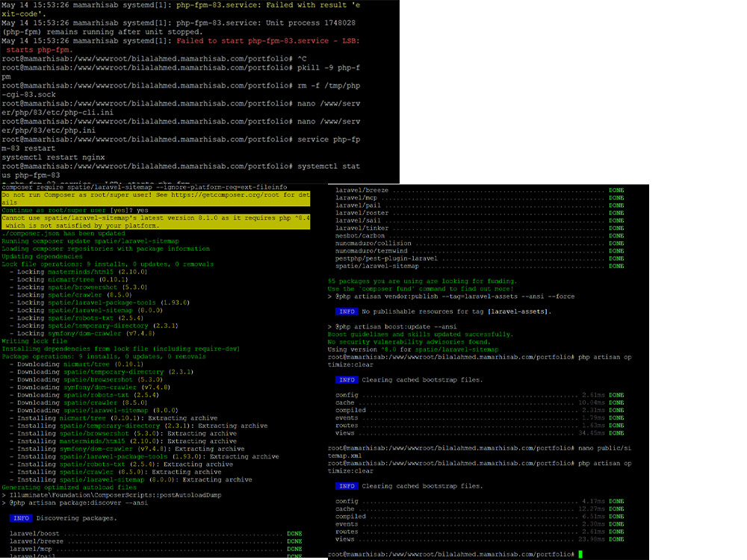Image resolution: width=747 pixels, height=560 pixels.
Task: Click the yellow 'Cannot use spatie/laravel-sitemap's latest version' warning
Action: point(156,222)
